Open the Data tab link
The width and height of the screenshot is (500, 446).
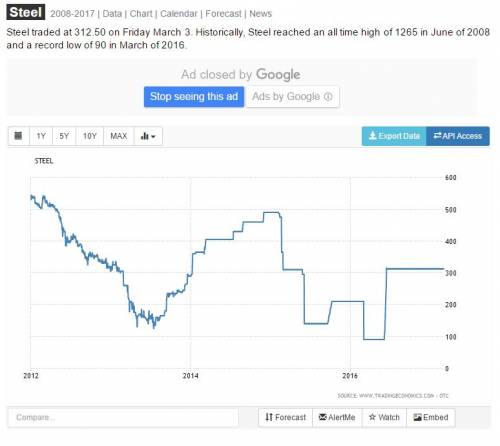click(112, 14)
